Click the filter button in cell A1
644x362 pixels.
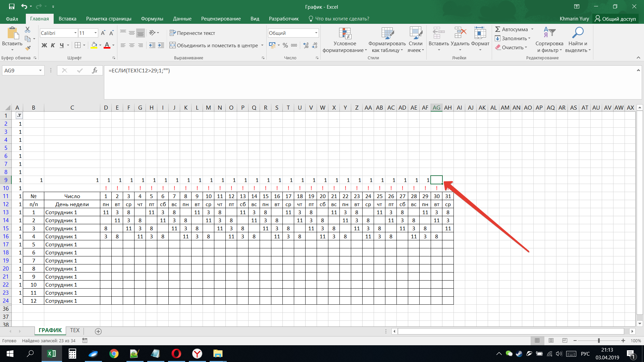(x=19, y=116)
